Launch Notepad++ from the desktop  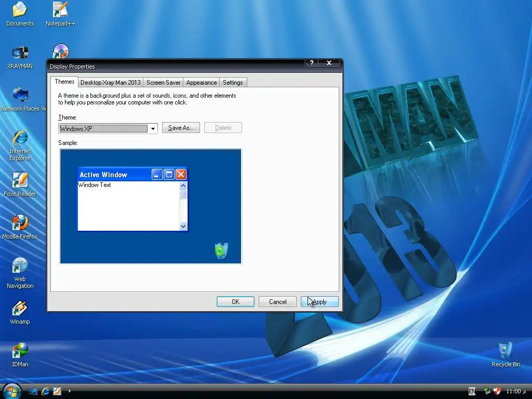(x=60, y=14)
